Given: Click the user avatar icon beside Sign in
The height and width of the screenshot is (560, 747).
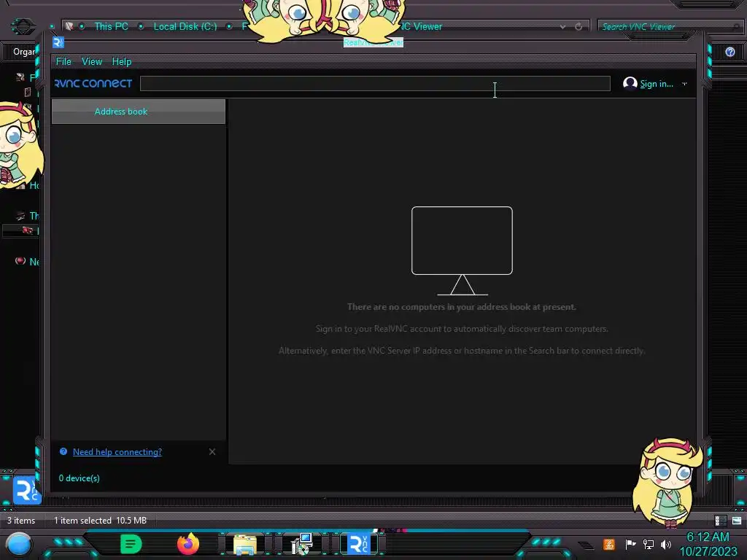Looking at the screenshot, I should click(x=630, y=83).
